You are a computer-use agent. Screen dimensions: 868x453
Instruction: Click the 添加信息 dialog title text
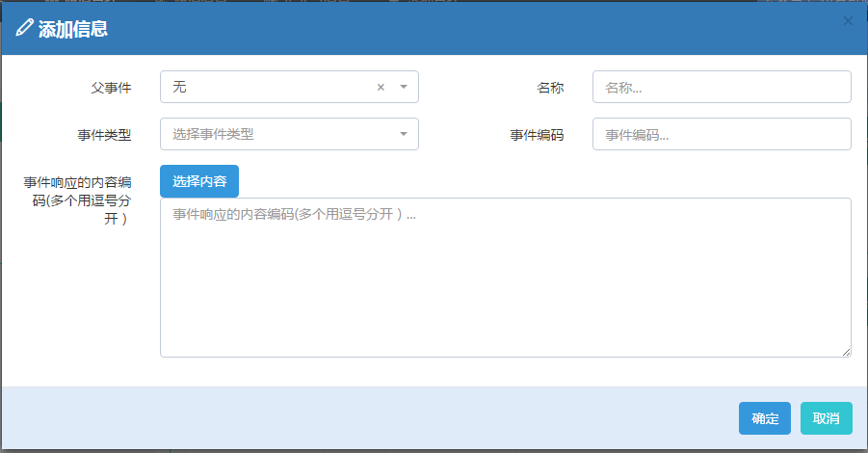pyautogui.click(x=72, y=29)
